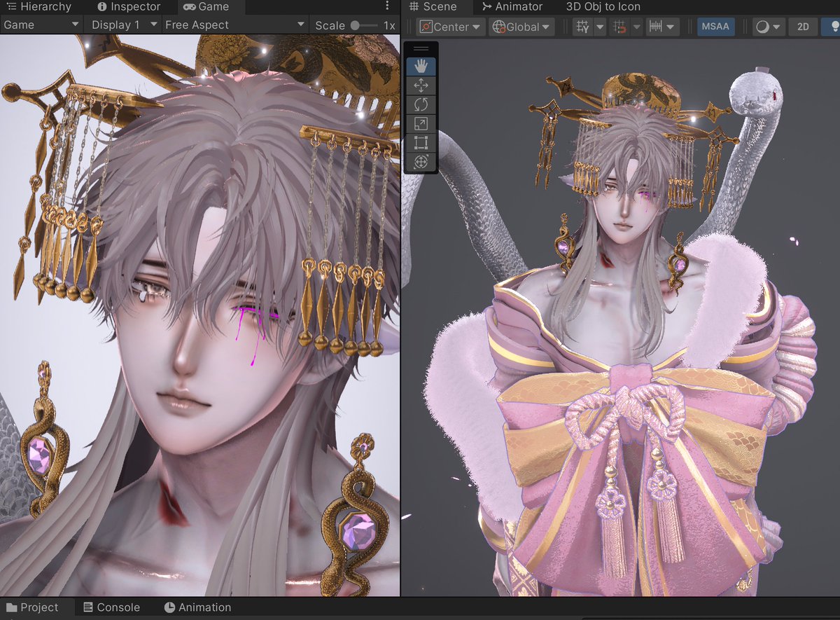Select the Scene tab
Viewport: 840px width, 620px height.
pos(433,7)
